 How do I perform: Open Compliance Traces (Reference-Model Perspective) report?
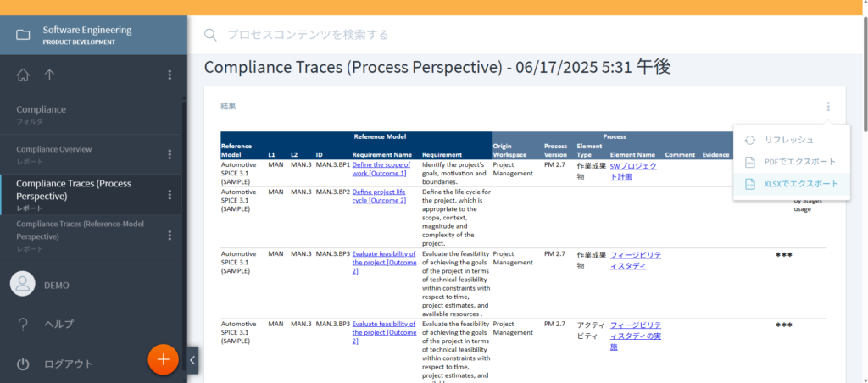coord(91,236)
